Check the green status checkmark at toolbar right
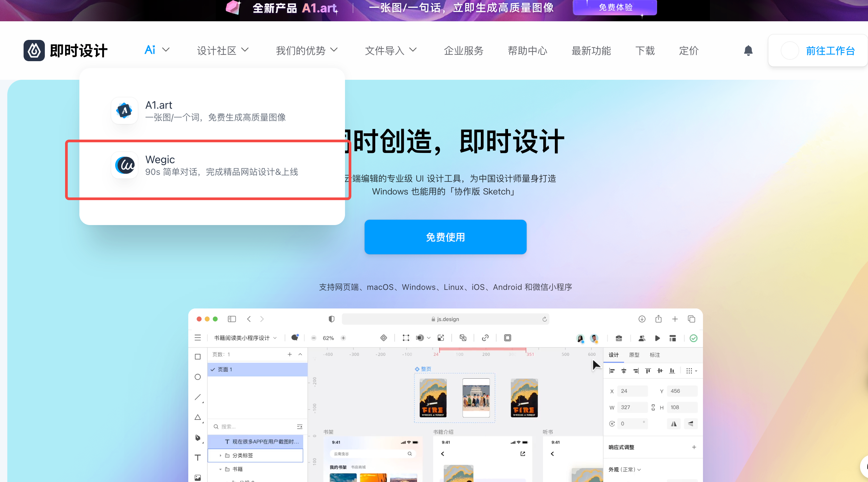The image size is (868, 482). coord(693,338)
